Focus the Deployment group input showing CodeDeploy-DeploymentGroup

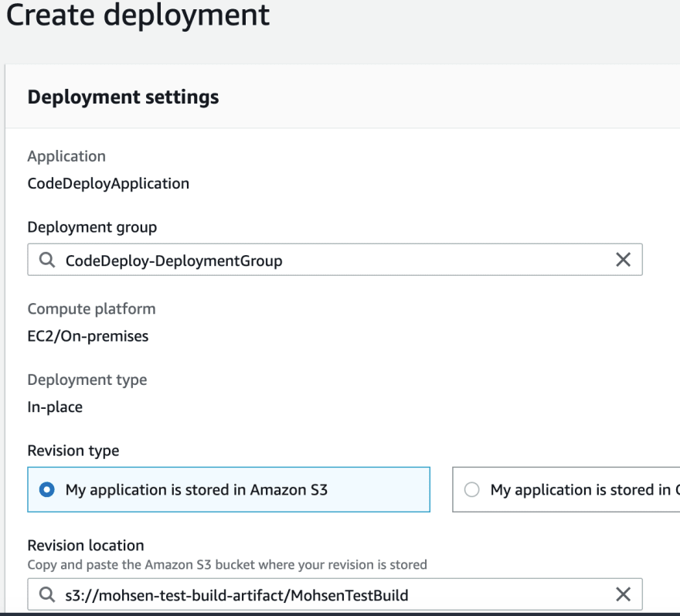coord(335,260)
